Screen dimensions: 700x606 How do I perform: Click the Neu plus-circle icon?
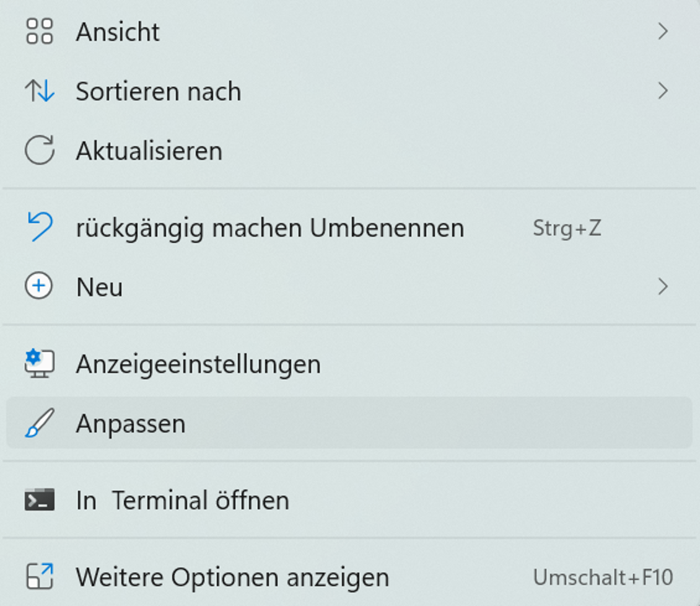pyautogui.click(x=38, y=286)
